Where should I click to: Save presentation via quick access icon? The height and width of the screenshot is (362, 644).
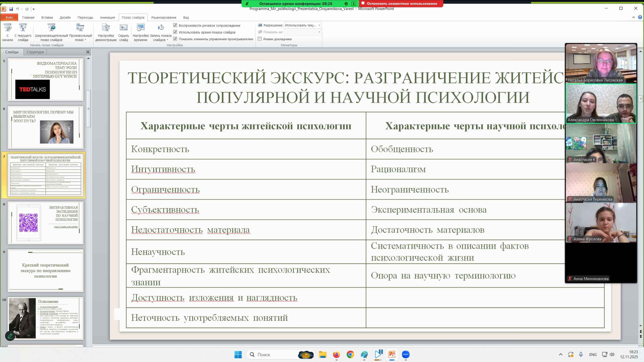click(11, 9)
